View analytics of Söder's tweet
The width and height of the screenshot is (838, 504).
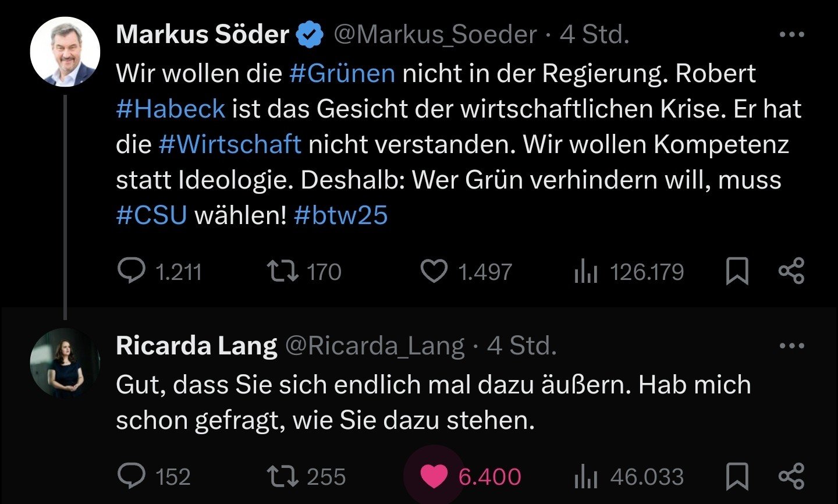click(585, 272)
